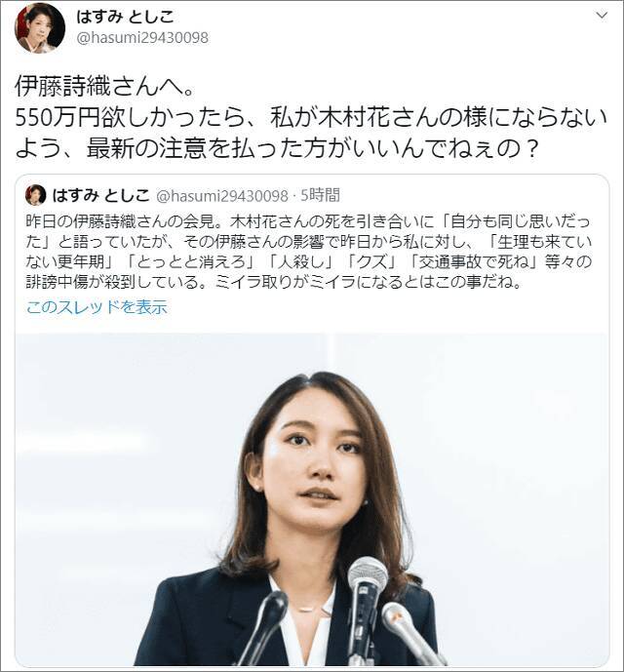Click the 「交通事故で死ね」 phrase in quoted tweet

point(475,261)
